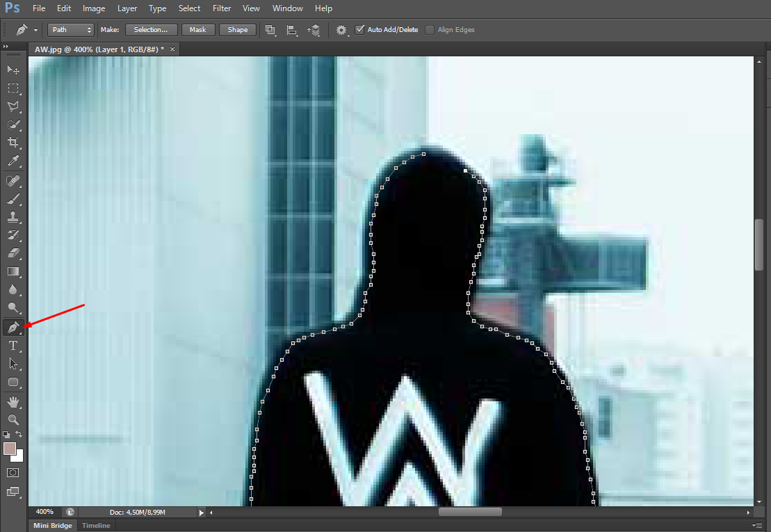The height and width of the screenshot is (532, 771).
Task: Select the Spot Healing Brush tool
Action: (13, 181)
